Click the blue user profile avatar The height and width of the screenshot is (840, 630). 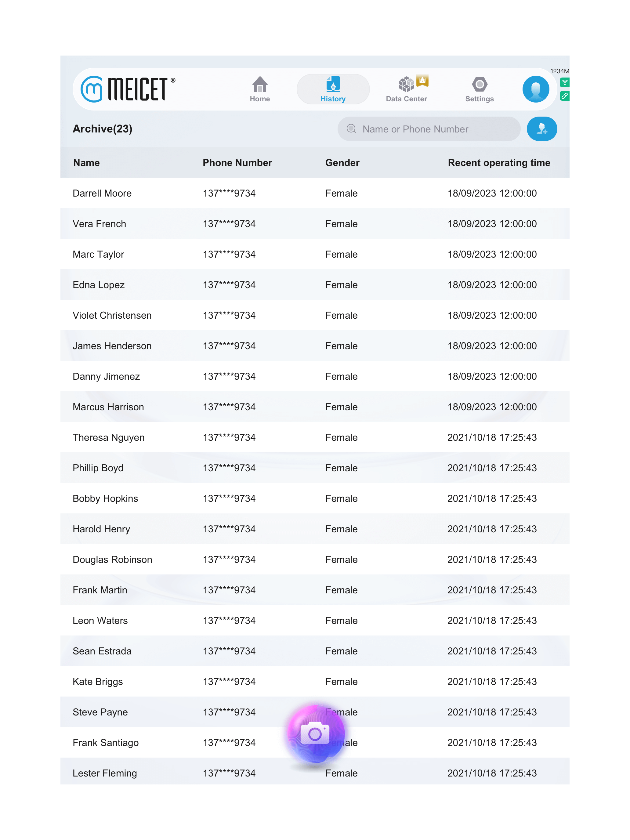(535, 89)
